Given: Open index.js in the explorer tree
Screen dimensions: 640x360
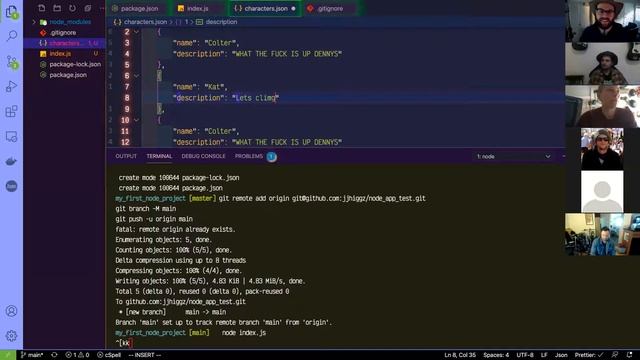Looking at the screenshot, I should (x=60, y=53).
